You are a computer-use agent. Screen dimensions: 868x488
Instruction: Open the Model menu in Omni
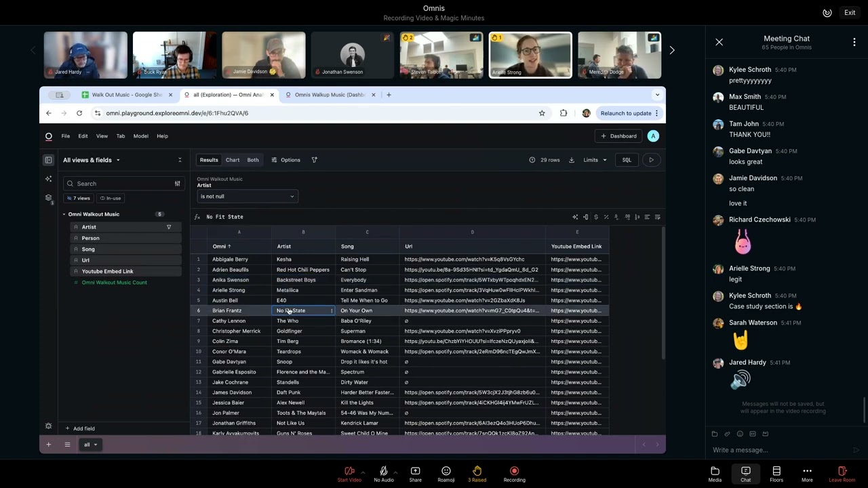(140, 136)
